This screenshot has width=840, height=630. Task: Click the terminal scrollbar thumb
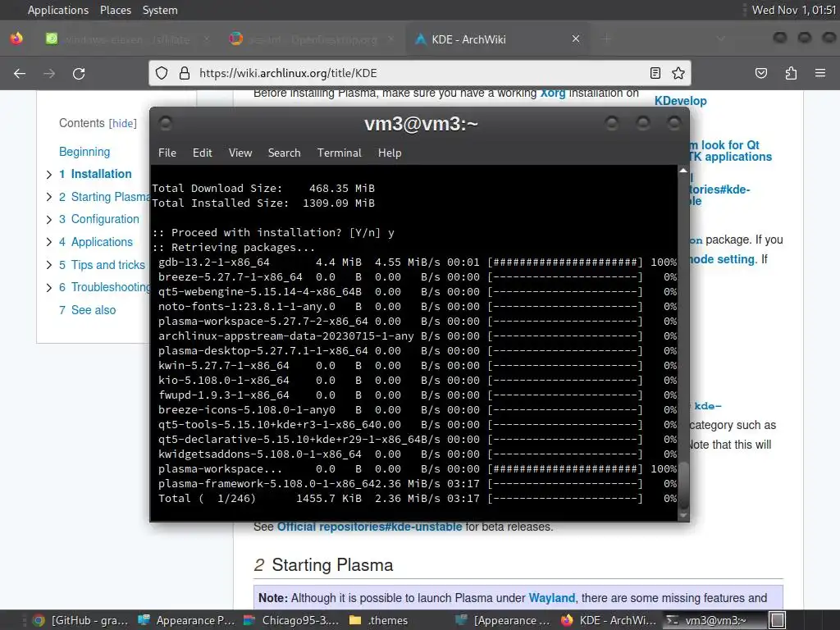click(683, 485)
